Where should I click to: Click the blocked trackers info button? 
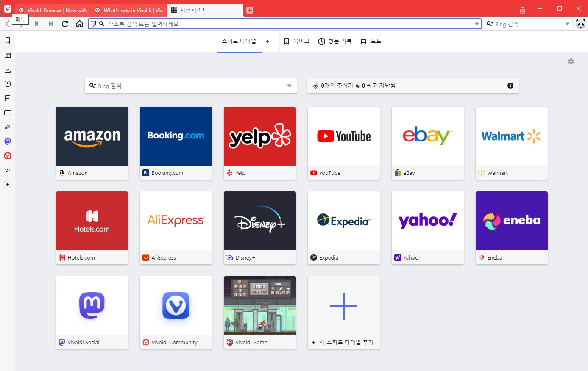click(x=510, y=86)
